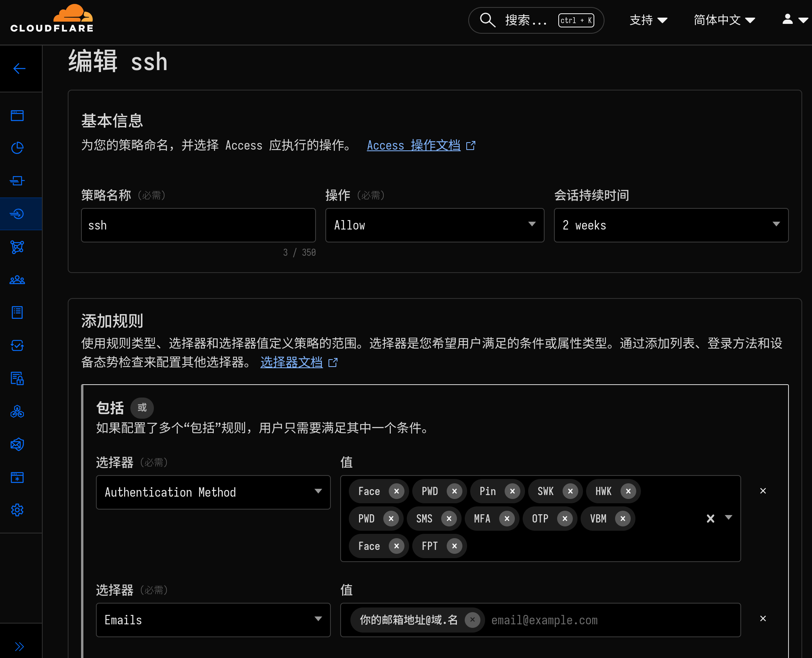Open the Access 操作文档 link
The height and width of the screenshot is (658, 812).
pyautogui.click(x=414, y=145)
